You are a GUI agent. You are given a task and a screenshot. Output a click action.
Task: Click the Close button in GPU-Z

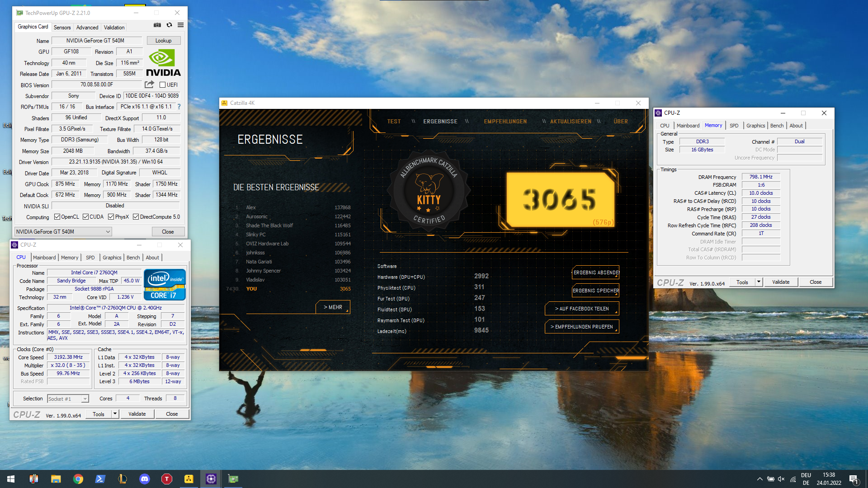(x=168, y=232)
